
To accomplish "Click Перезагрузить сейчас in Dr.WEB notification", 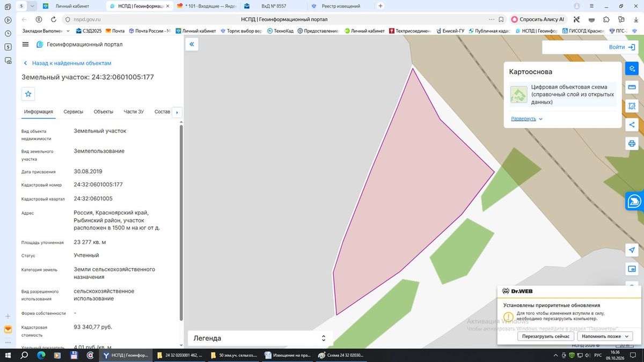I will coord(546,336).
